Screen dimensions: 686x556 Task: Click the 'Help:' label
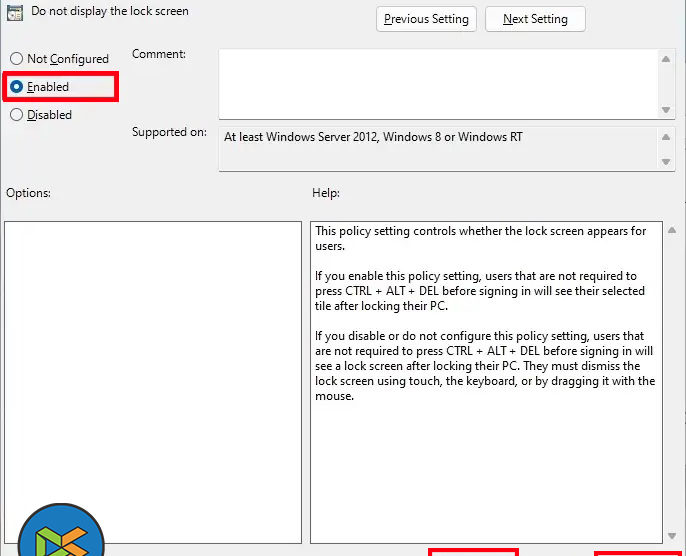[x=326, y=193]
